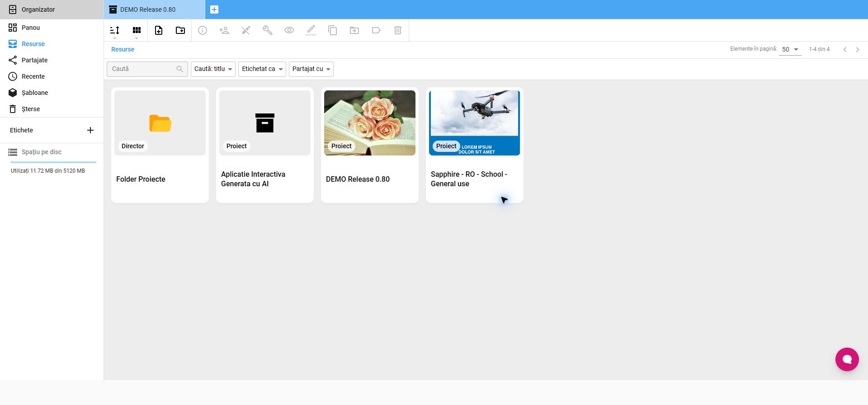Image resolution: width=868 pixels, height=405 pixels.
Task: Click the label tag toolbar icon
Action: [x=376, y=30]
